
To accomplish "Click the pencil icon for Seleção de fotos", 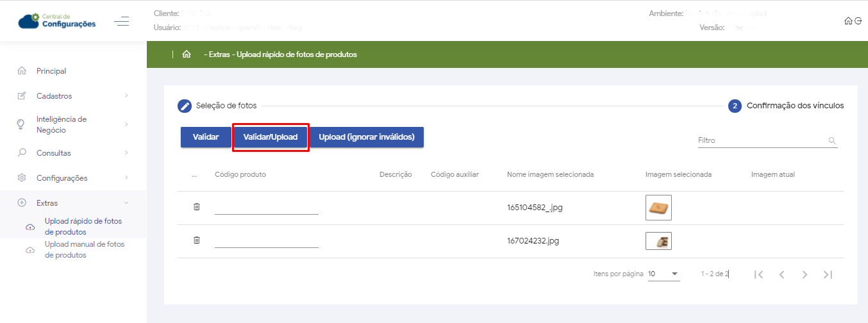I will click(x=185, y=106).
